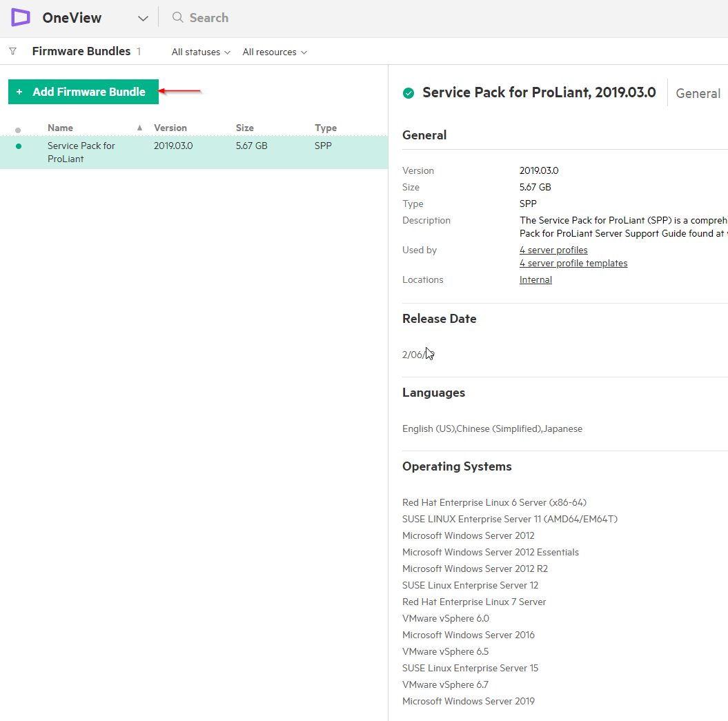The image size is (728, 721).
Task: Expand the All resources filter
Action: [x=275, y=52]
